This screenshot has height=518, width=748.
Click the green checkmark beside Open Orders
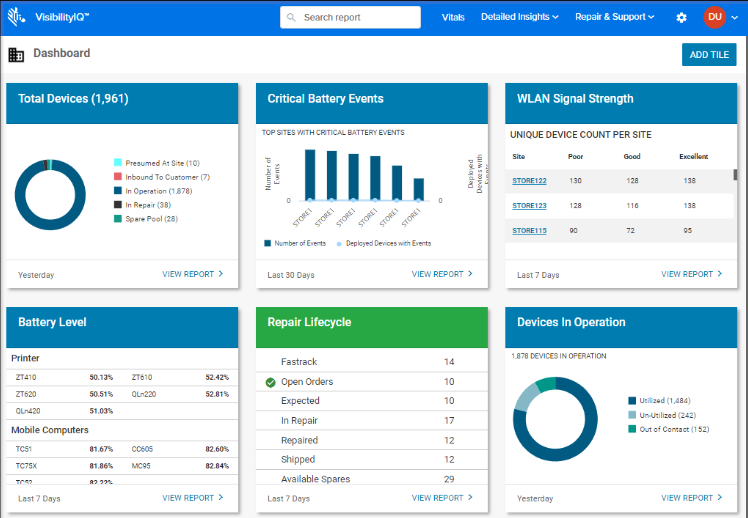click(270, 382)
